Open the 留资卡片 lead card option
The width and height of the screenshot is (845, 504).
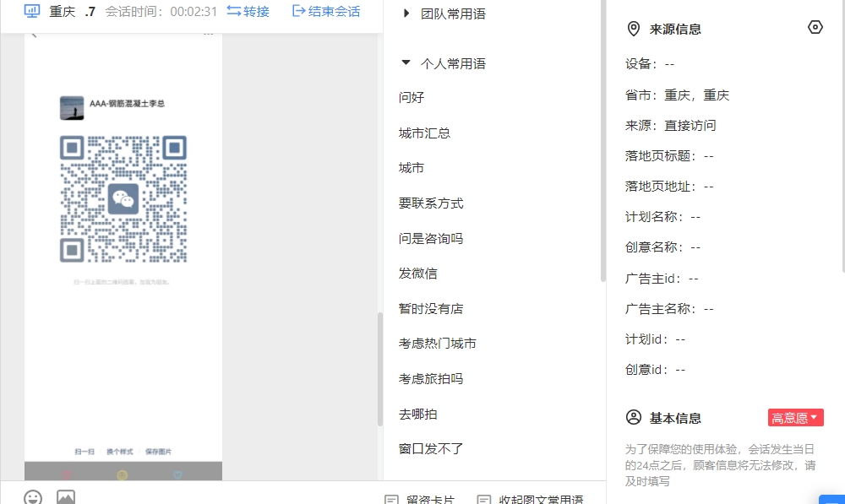pos(420,499)
